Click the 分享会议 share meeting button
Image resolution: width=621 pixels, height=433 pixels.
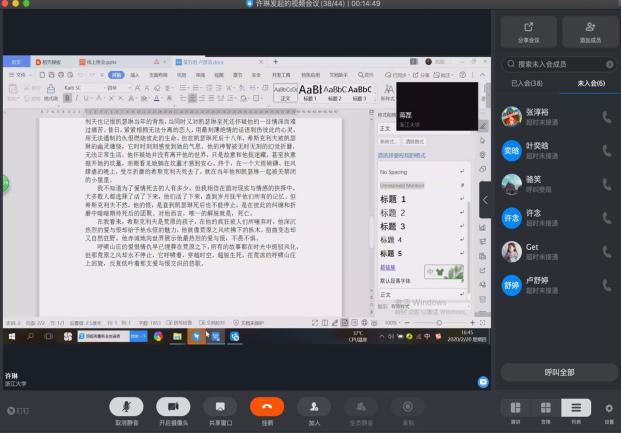527,31
